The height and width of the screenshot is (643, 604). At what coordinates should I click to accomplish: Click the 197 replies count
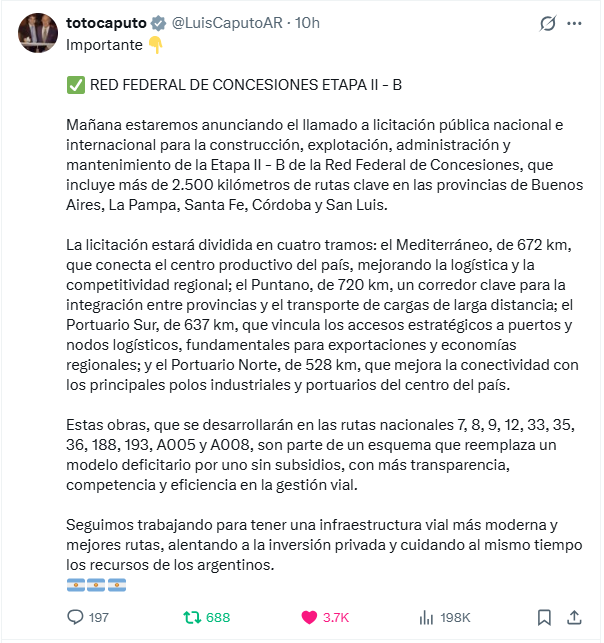tap(98, 618)
